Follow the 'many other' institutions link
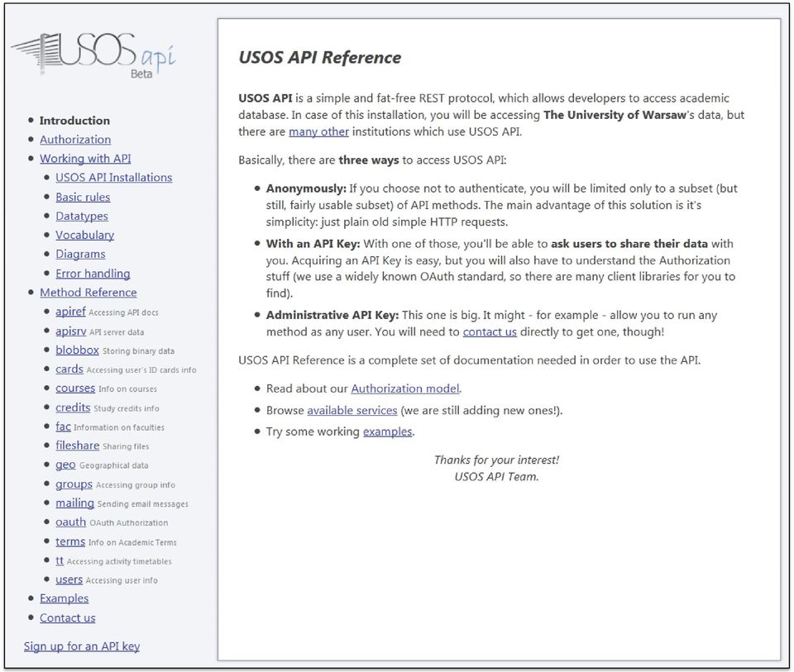794x672 pixels. 318,131
